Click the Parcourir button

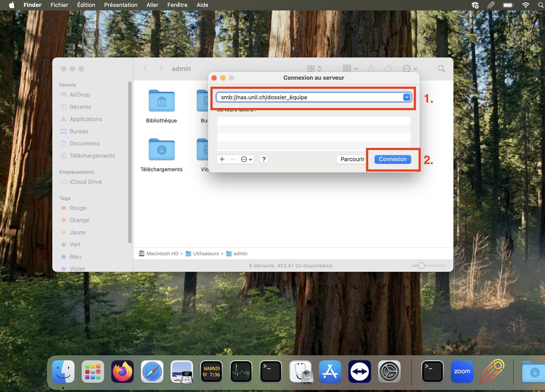tap(352, 159)
